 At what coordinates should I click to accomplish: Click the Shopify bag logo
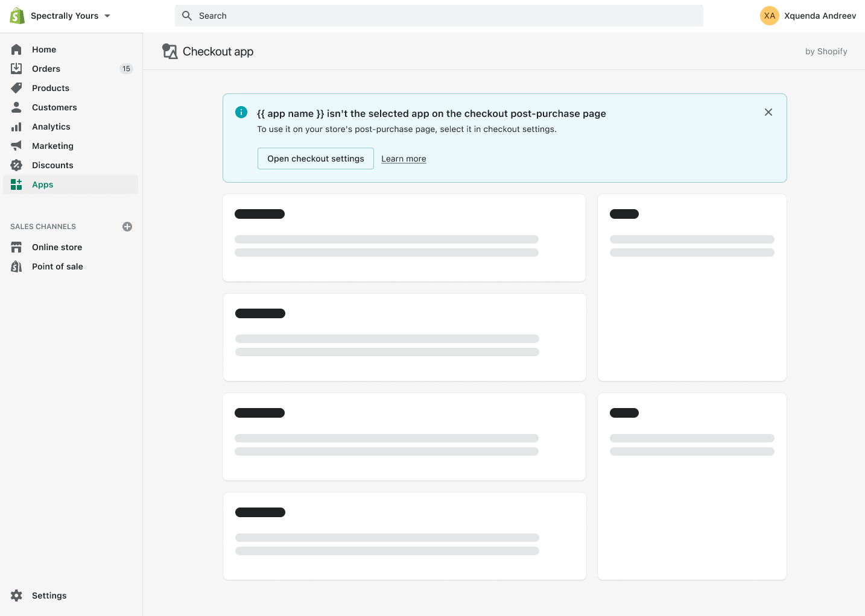17,16
